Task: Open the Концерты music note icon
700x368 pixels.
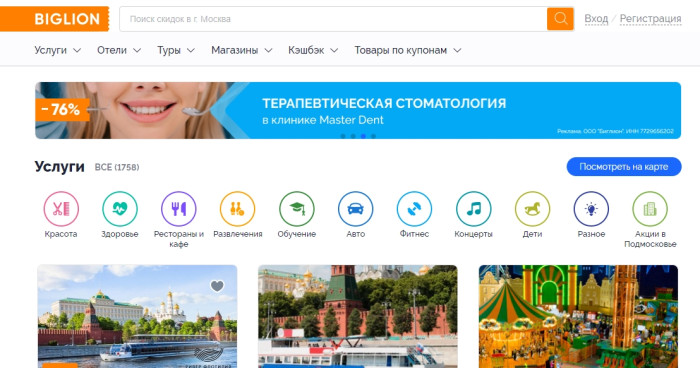Action: pos(474,209)
